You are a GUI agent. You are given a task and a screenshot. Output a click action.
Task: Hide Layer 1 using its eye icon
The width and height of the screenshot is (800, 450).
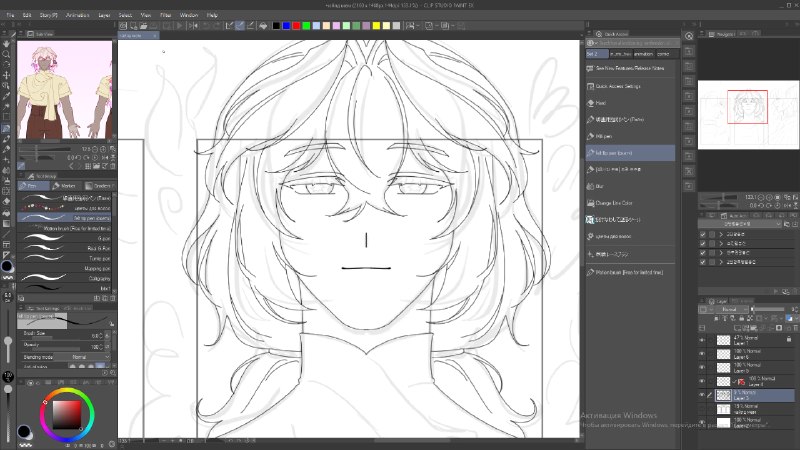pyautogui.click(x=702, y=340)
